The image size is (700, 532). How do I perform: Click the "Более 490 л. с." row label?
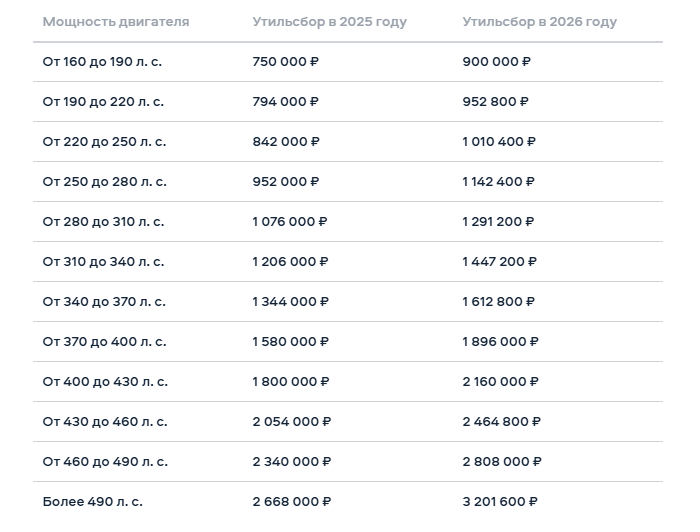pyautogui.click(x=92, y=502)
